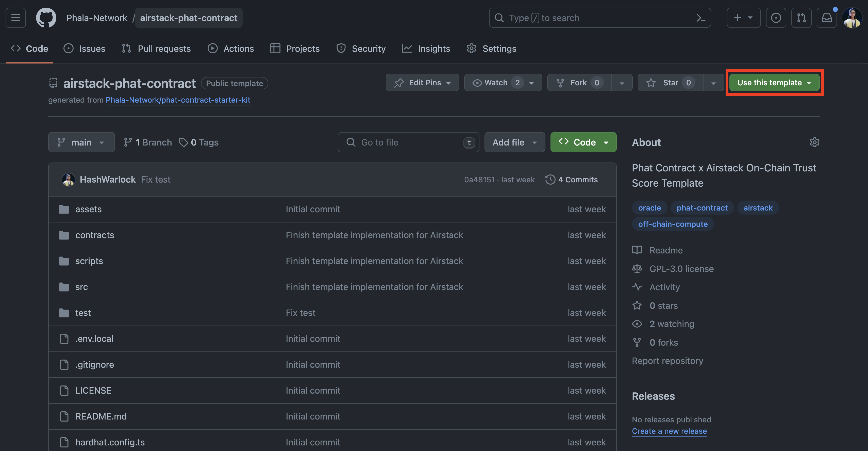Open the command palette icon

tap(701, 18)
